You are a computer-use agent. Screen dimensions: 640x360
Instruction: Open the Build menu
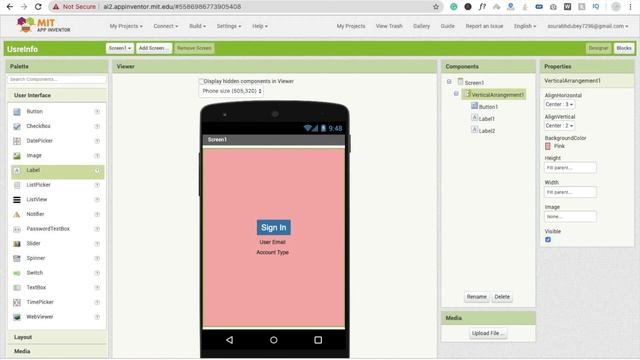198,26
